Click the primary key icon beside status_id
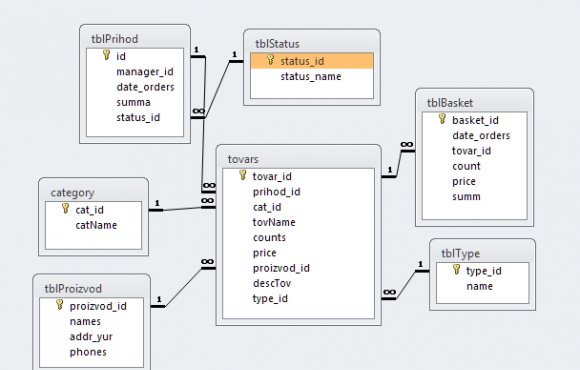This screenshot has height=370, width=580. coord(270,60)
